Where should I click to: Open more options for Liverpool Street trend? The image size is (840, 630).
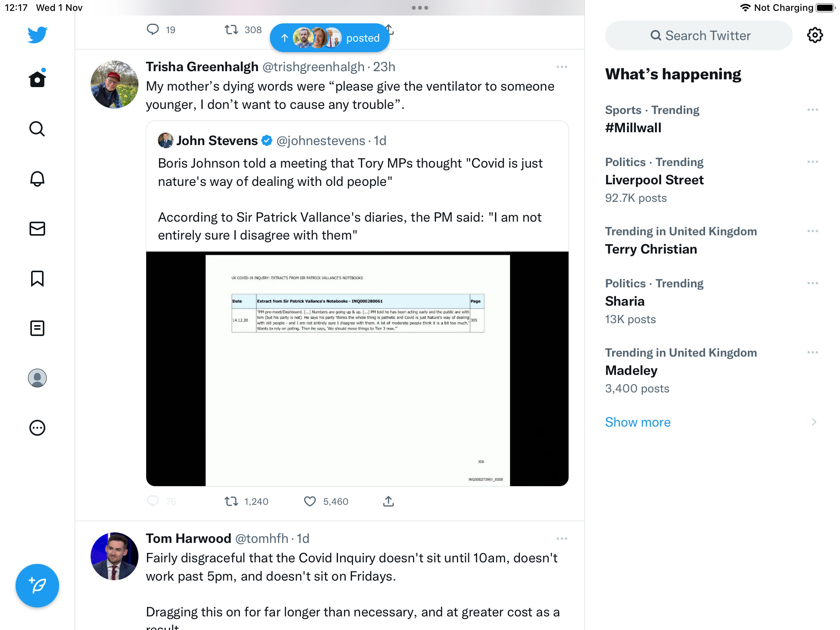(x=812, y=162)
